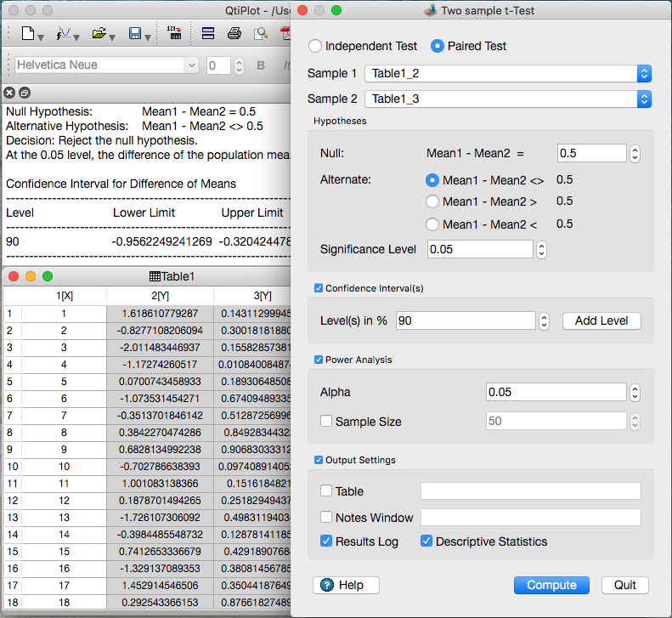Image resolution: width=672 pixels, height=618 pixels.
Task: Click the Save floppy disk icon
Action: (134, 35)
